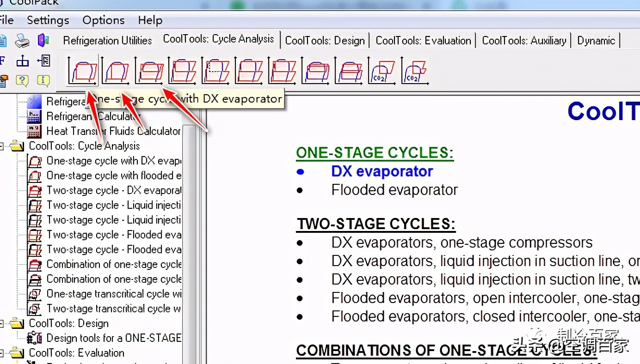640x364 pixels.
Task: Click the blue 'DX evaporator' link
Action: [x=382, y=171]
